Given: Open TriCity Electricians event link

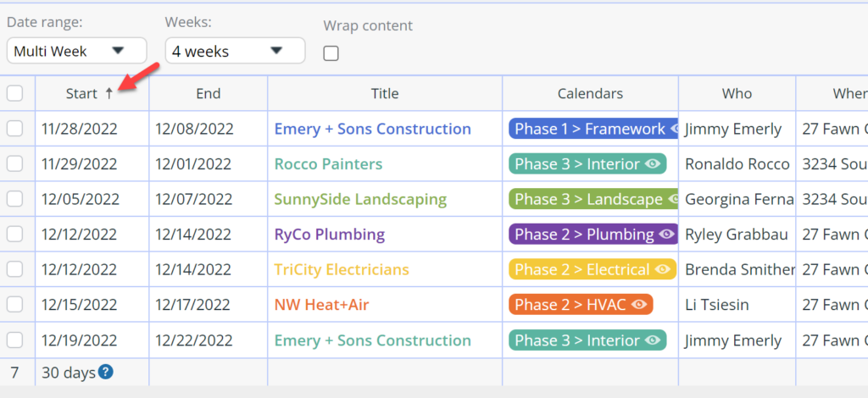Looking at the screenshot, I should tap(342, 270).
